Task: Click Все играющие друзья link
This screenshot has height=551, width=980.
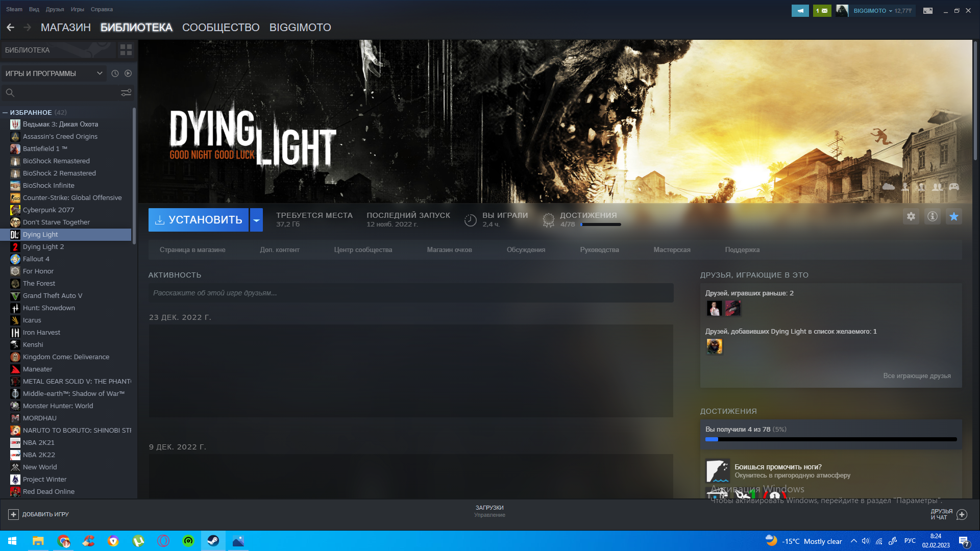Action: (x=917, y=376)
